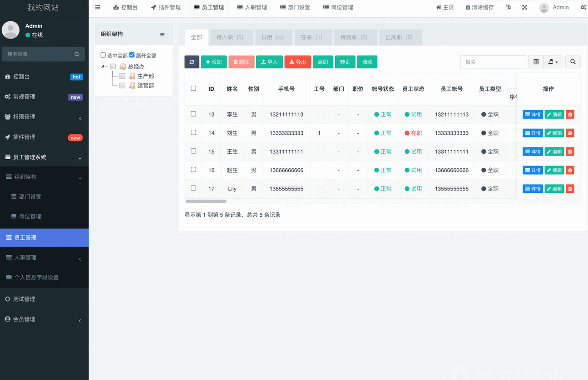Click the green 添加 button
The image size is (588, 380).
[213, 62]
